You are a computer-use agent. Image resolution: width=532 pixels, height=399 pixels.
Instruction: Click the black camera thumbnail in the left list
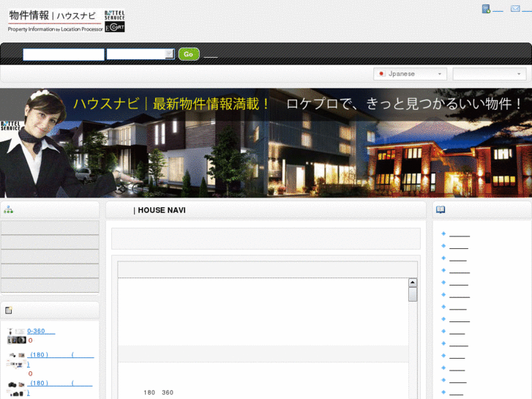pyautogui.click(x=16, y=389)
